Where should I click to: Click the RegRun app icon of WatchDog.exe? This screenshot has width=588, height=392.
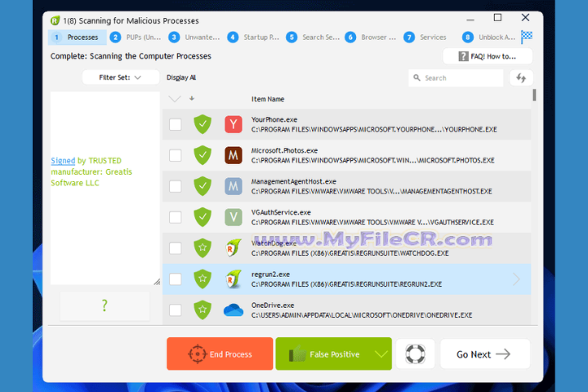[234, 248]
